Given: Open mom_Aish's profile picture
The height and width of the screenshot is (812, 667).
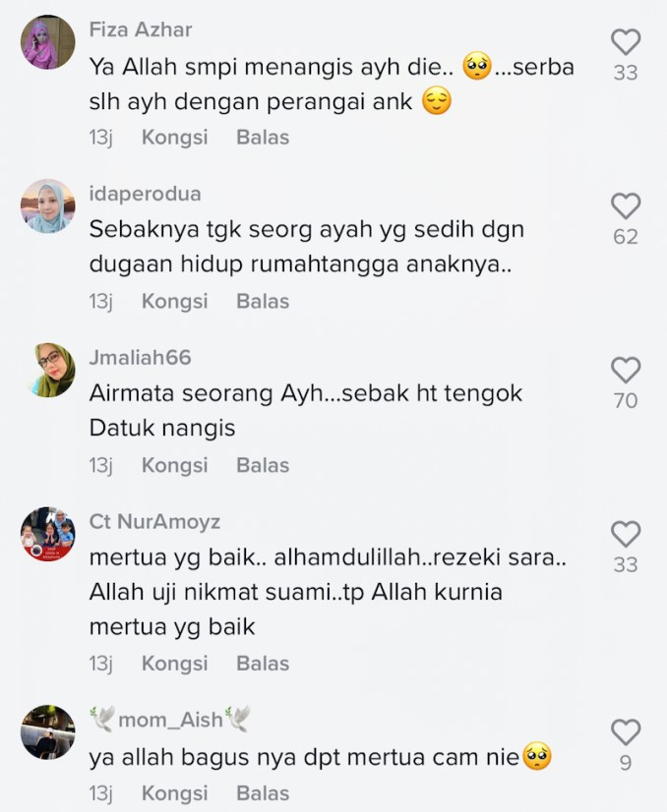Looking at the screenshot, I should [47, 731].
